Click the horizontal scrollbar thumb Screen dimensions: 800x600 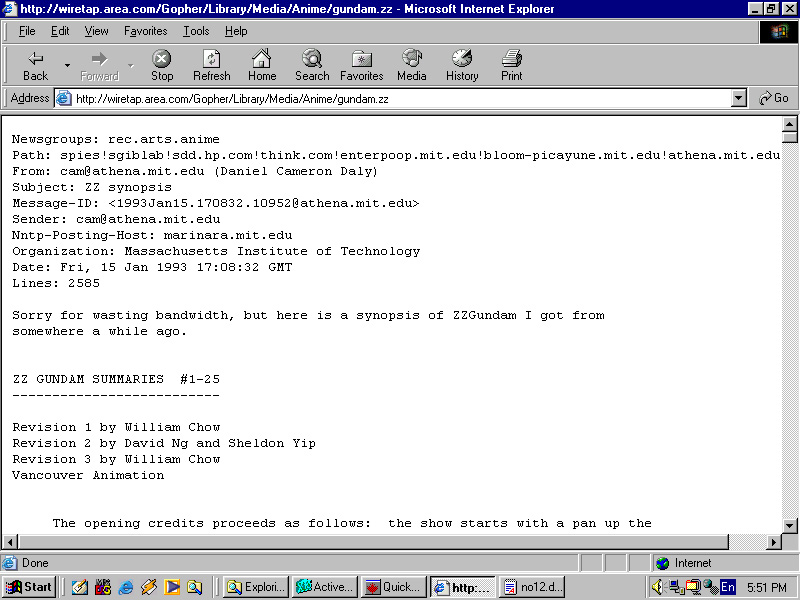pyautogui.click(x=373, y=542)
